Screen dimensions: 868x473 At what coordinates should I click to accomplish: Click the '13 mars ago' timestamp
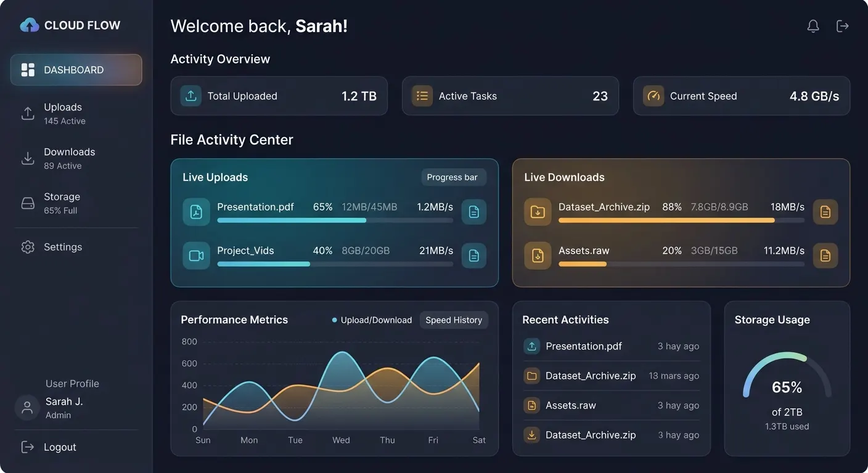click(x=674, y=376)
